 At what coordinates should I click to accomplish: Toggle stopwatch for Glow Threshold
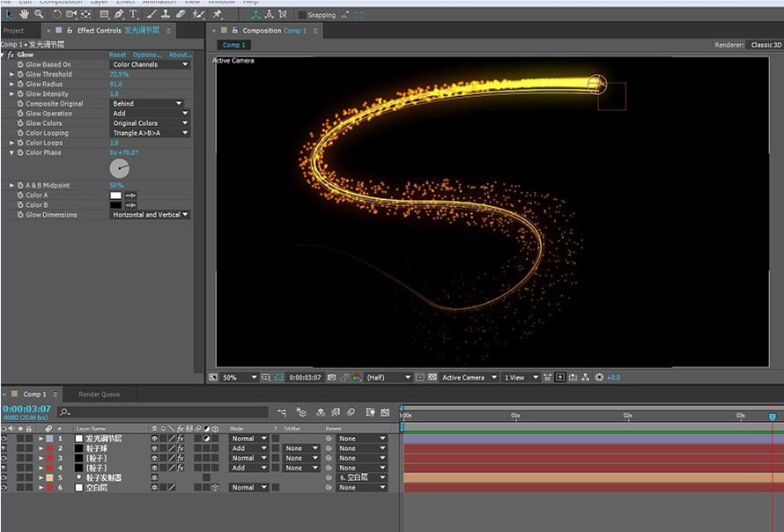click(x=20, y=74)
